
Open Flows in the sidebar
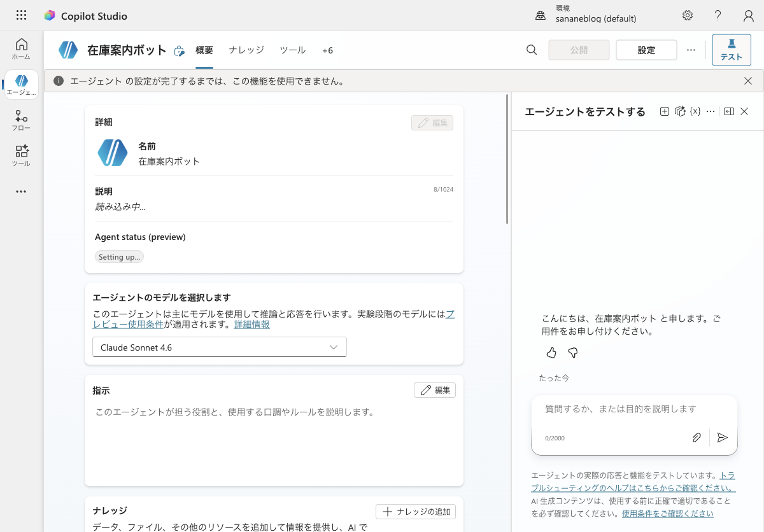pyautogui.click(x=21, y=121)
